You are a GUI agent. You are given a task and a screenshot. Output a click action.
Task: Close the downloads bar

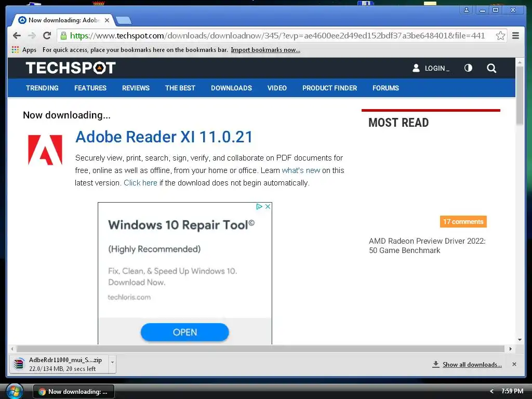(514, 364)
